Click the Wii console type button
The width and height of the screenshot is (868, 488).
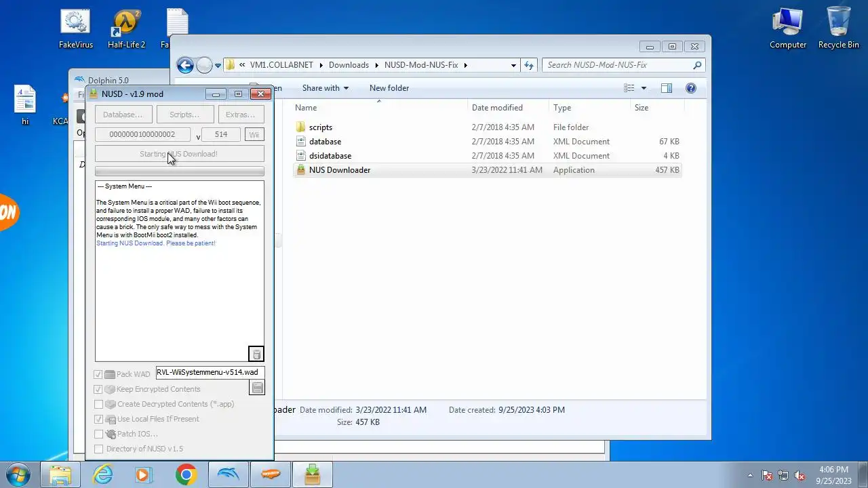(x=254, y=135)
